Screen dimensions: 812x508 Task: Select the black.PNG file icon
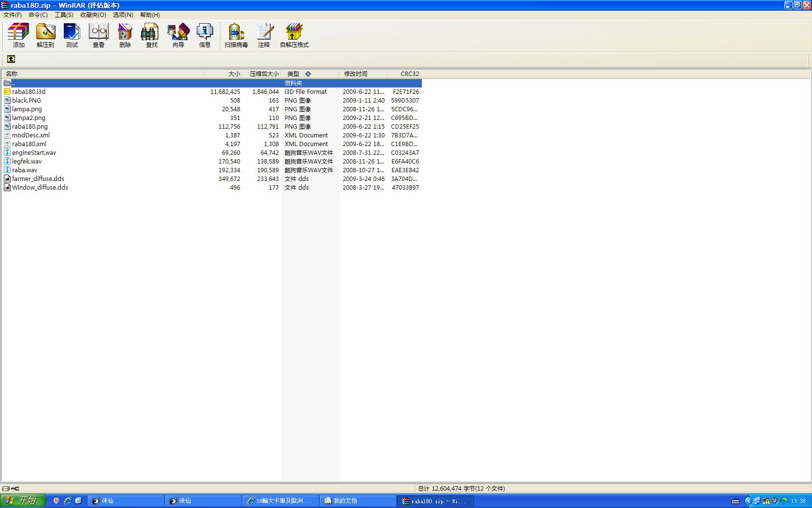7,101
